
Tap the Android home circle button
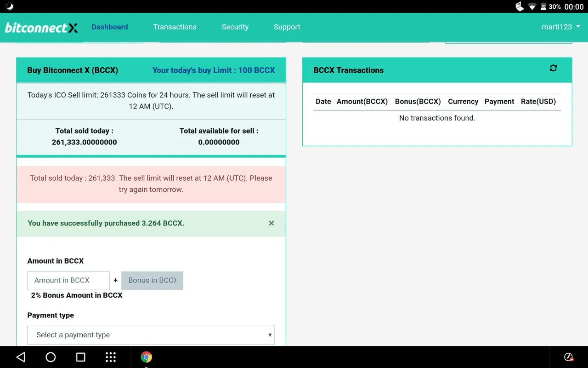[51, 357]
